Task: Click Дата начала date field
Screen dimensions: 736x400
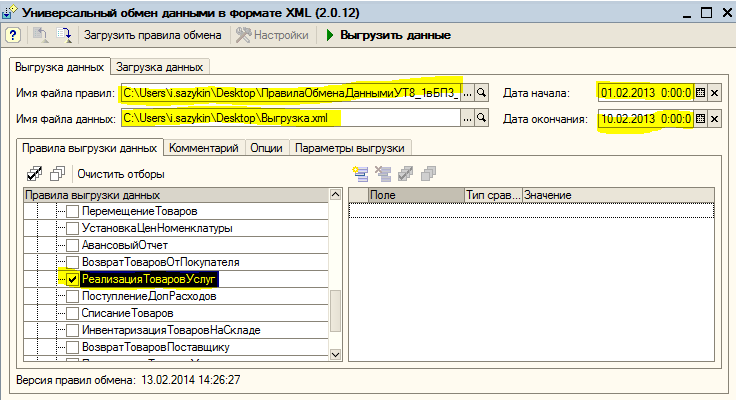Action: (646, 93)
